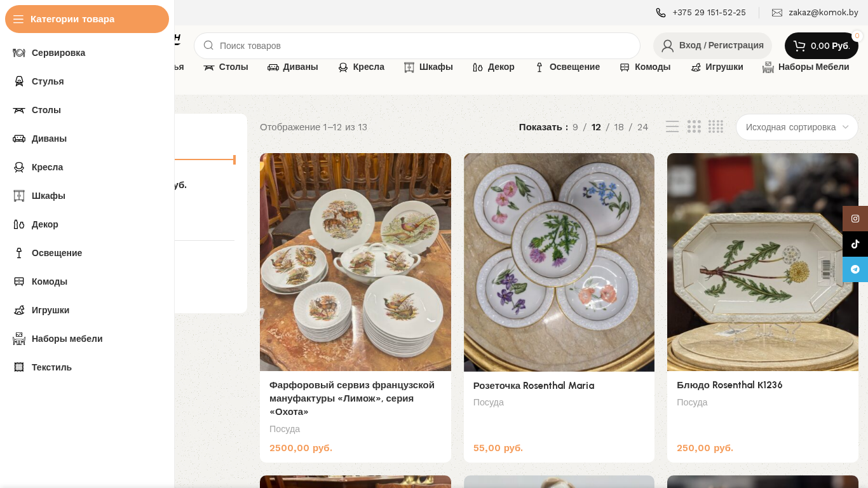Select the four-column grid view icon
This screenshot has width=868, height=488.
(x=716, y=127)
